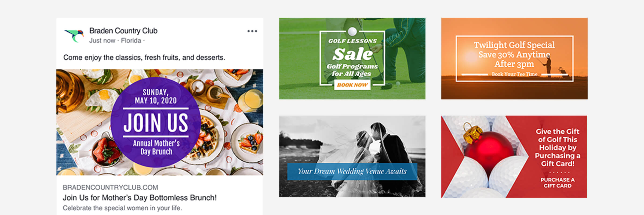Open the Braden Country Club page name
This screenshot has width=644, height=215.
(123, 31)
